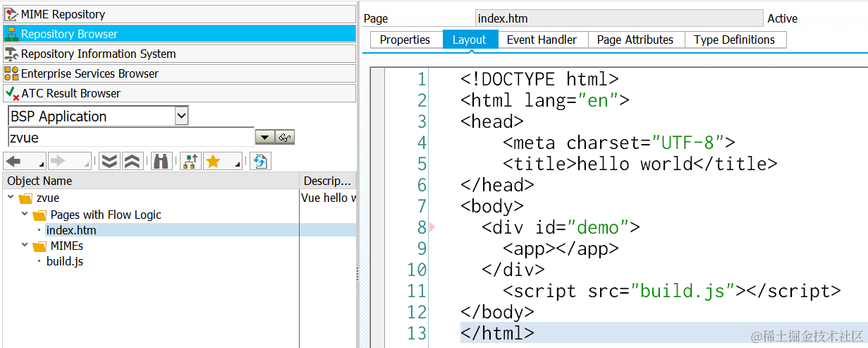
Task: Click line number 13 in the gutter
Action: click(x=417, y=333)
